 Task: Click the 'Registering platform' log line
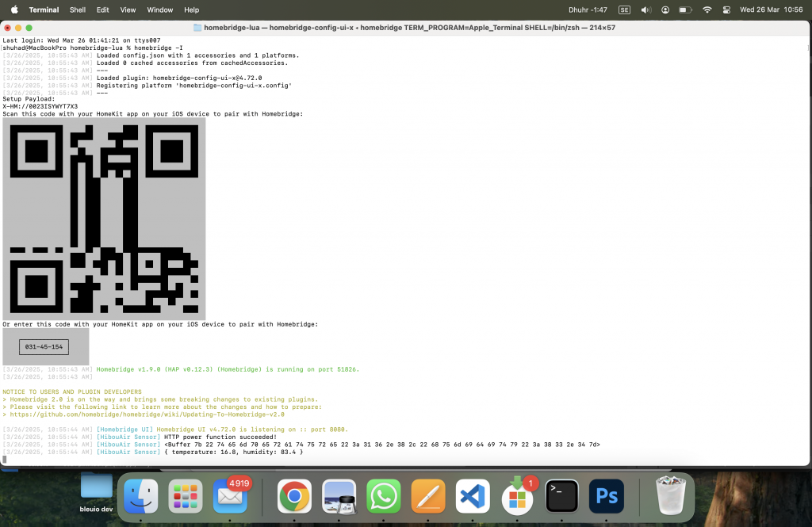(194, 86)
